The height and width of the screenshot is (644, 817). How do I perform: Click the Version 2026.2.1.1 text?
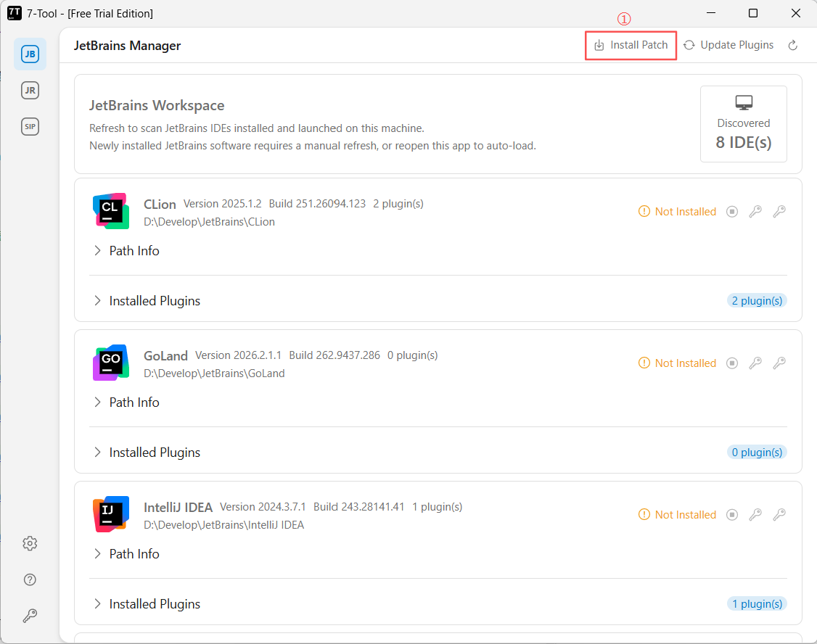238,355
